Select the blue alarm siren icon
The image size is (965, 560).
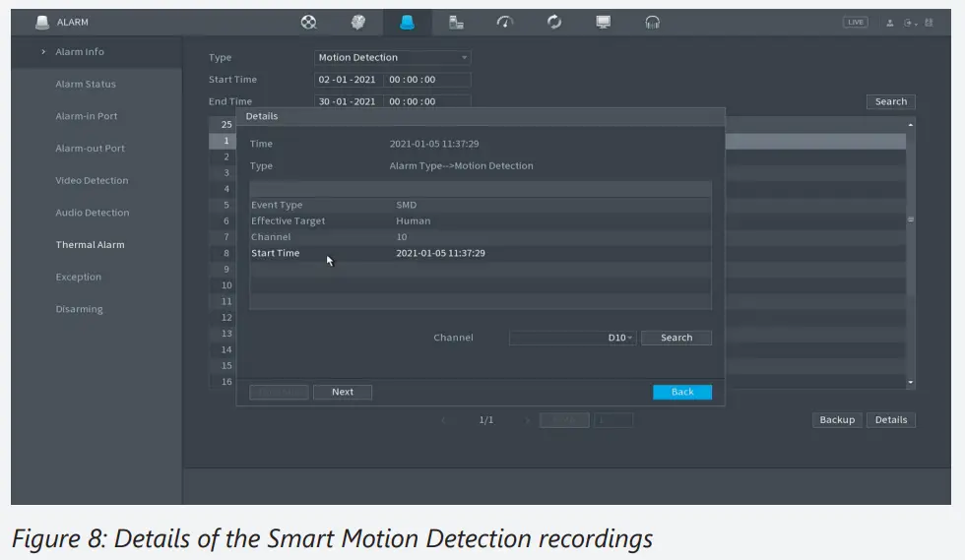tap(408, 22)
